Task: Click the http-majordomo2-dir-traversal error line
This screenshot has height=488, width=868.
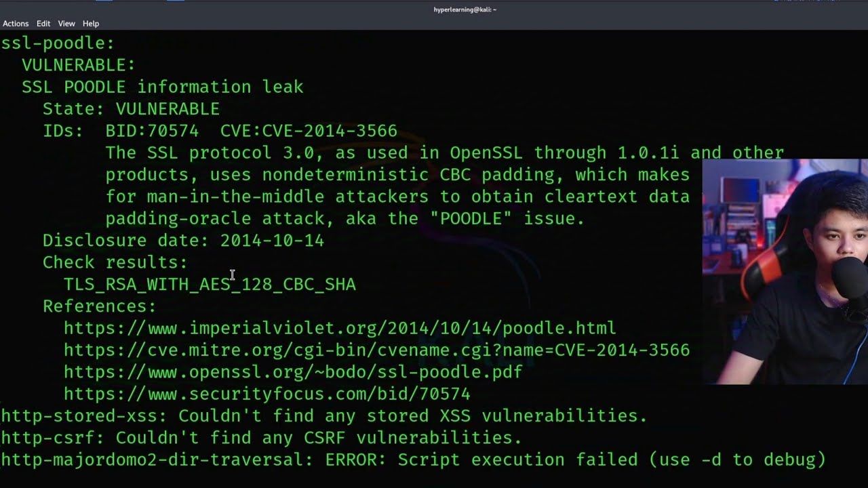Action: pos(413,460)
